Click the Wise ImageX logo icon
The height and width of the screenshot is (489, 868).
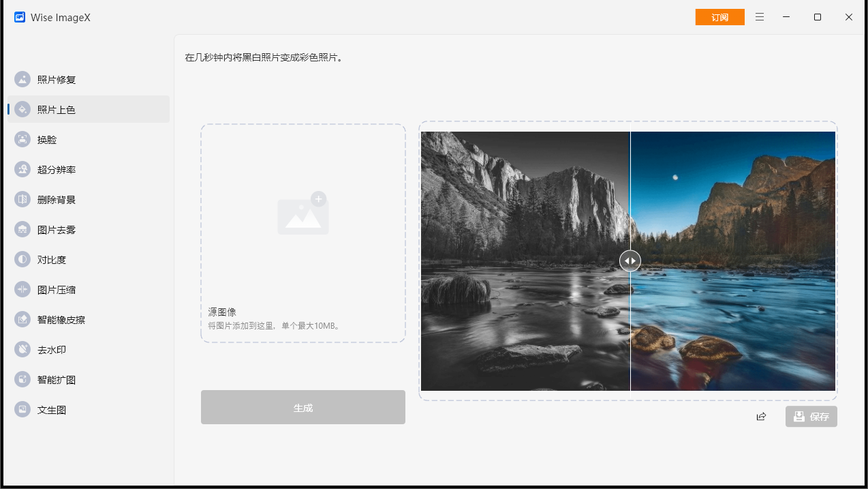[x=19, y=17]
